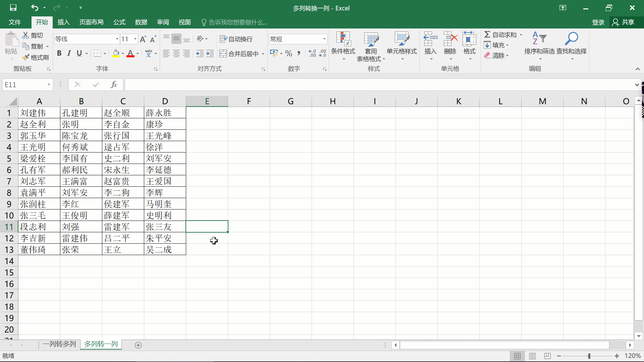Click the zoom slider handle
The width and height of the screenshot is (644, 362).
pos(589,356)
